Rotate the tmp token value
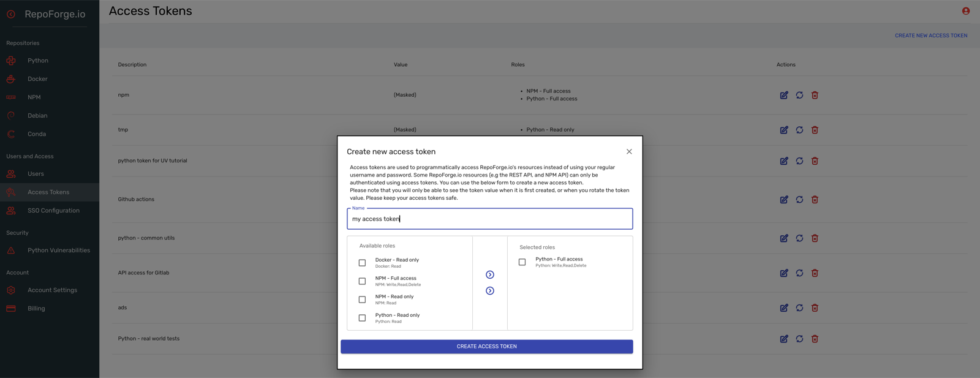 [x=799, y=130]
